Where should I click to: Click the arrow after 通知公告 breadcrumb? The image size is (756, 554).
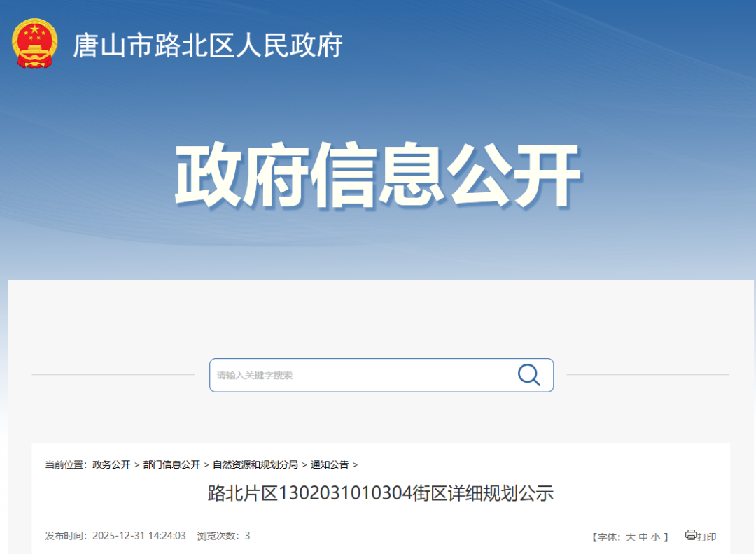pyautogui.click(x=355, y=464)
